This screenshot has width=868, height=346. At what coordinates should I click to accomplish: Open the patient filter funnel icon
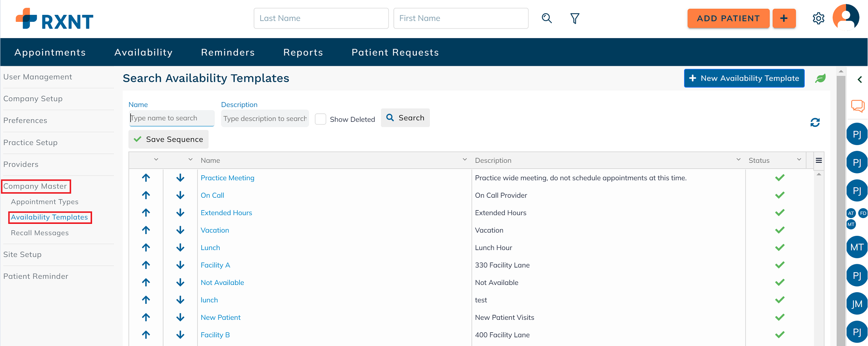pyautogui.click(x=575, y=18)
